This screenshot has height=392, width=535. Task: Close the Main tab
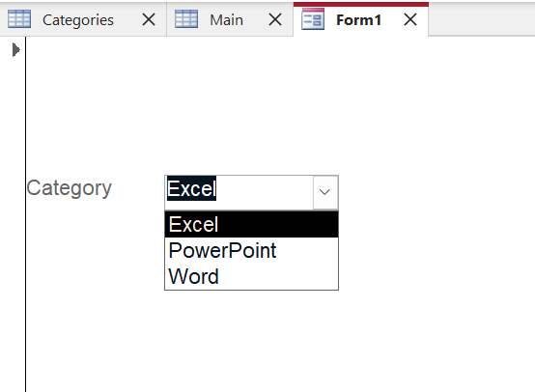tap(275, 19)
